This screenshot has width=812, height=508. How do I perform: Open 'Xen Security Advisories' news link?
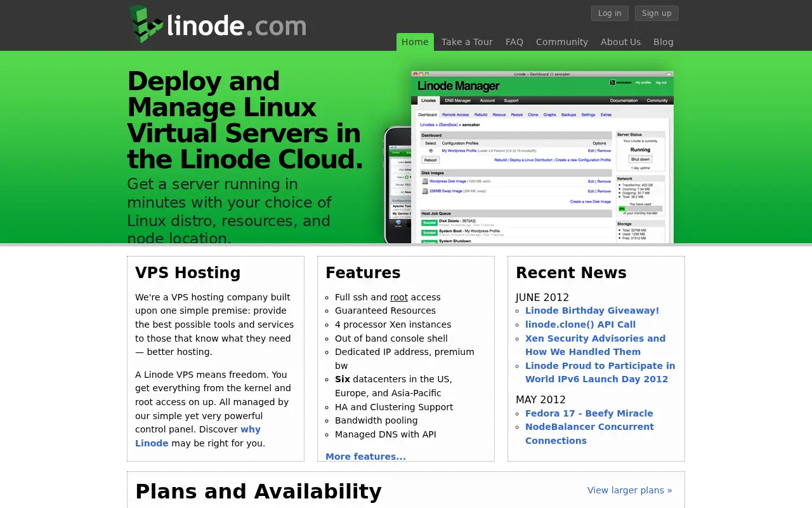pos(595,345)
